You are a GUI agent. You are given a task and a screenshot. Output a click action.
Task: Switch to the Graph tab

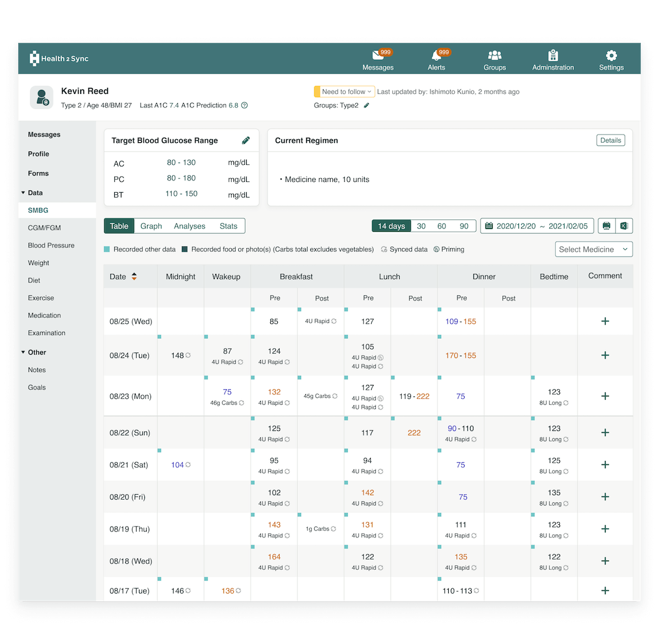tap(151, 226)
